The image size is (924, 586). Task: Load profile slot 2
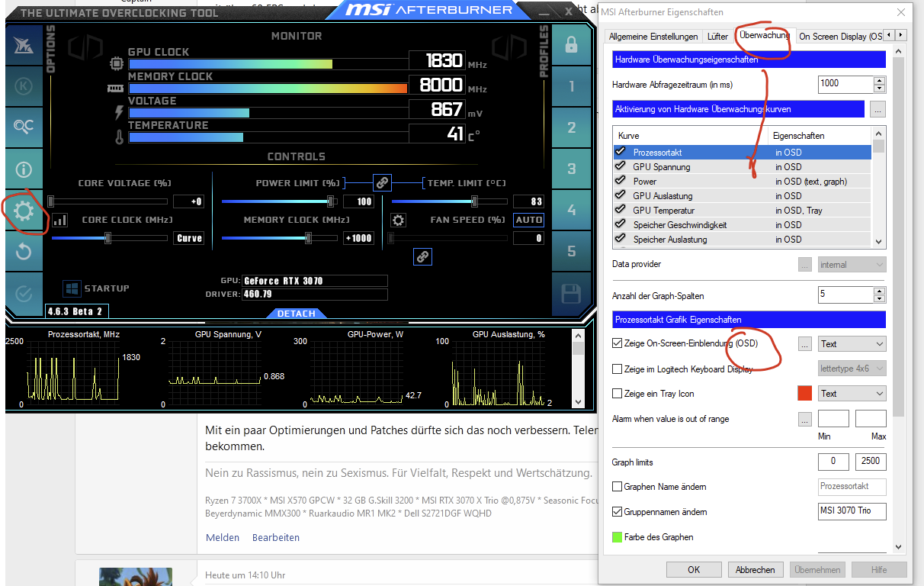[571, 127]
